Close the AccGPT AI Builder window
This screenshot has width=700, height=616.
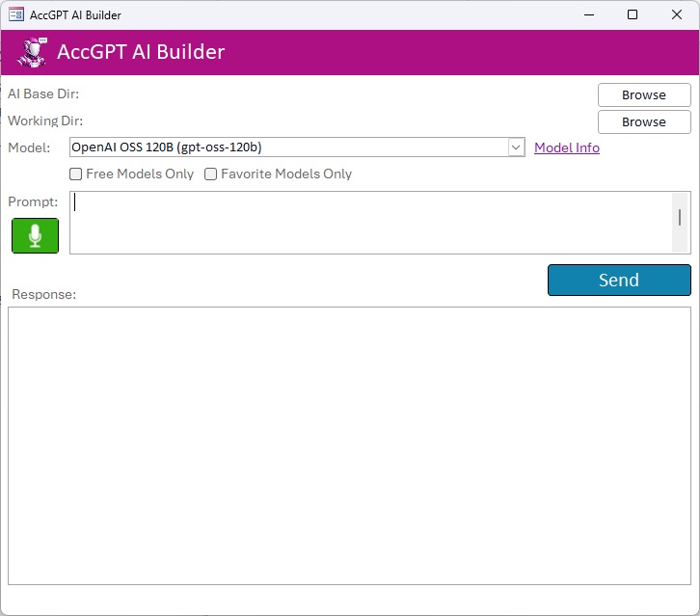676,14
